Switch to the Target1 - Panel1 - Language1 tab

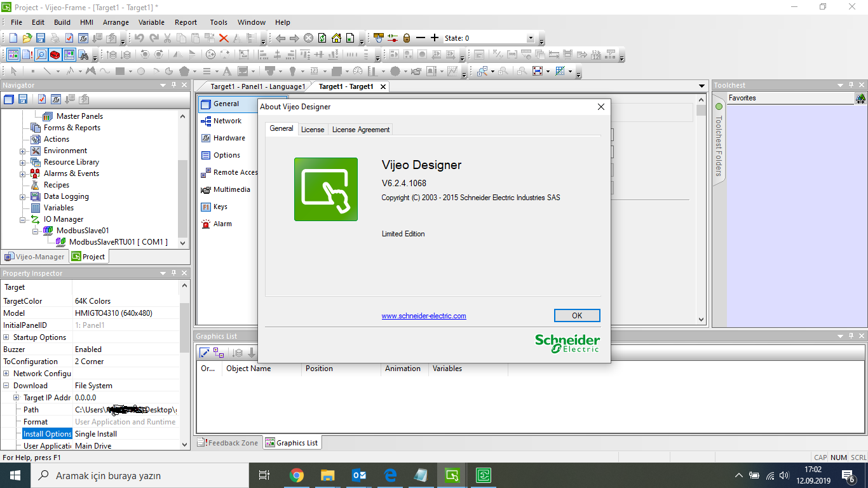[258, 86]
